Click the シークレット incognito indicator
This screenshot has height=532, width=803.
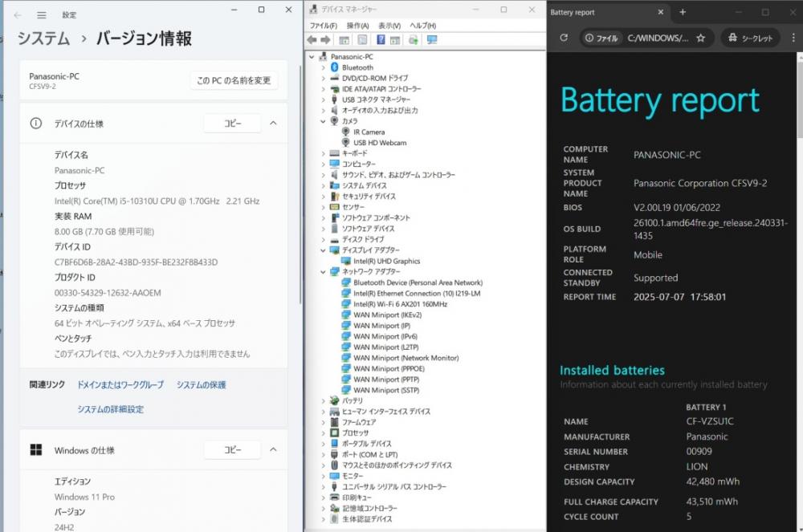coord(750,38)
